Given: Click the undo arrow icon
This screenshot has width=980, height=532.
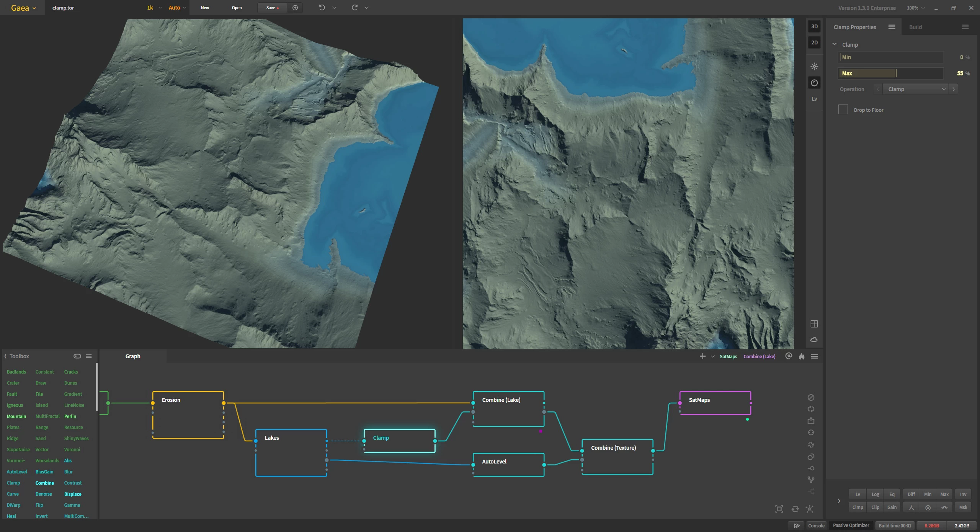Looking at the screenshot, I should click(322, 8).
